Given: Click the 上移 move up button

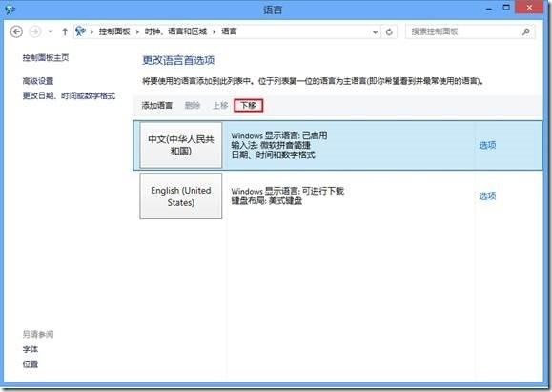Looking at the screenshot, I should click(x=220, y=105).
